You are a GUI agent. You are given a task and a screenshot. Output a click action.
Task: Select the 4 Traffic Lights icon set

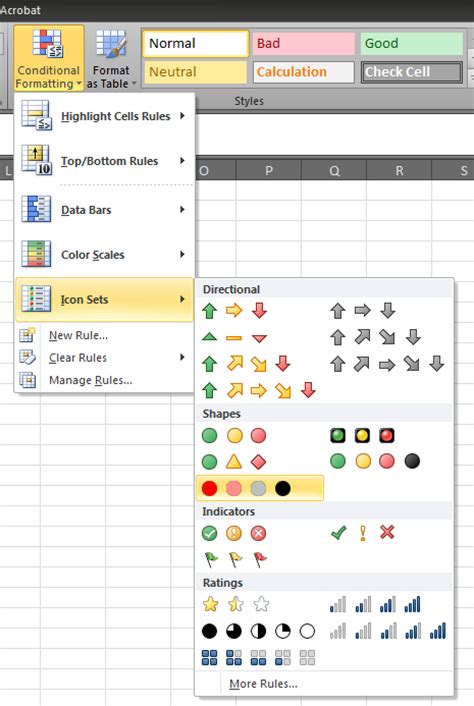(375, 462)
